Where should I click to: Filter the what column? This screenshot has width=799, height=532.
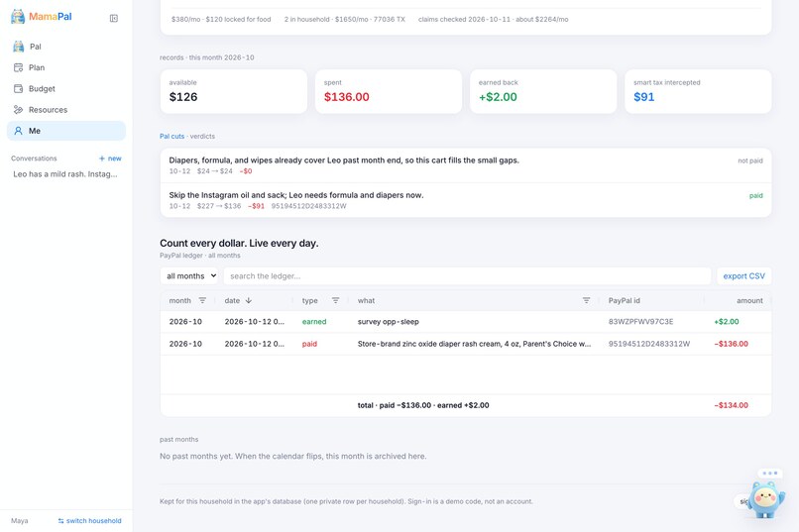587,300
